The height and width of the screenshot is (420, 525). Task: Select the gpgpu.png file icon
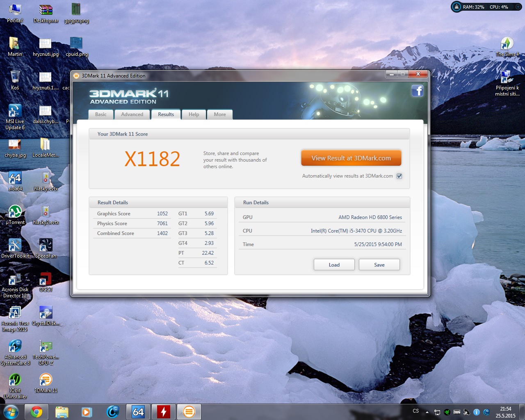point(76,13)
